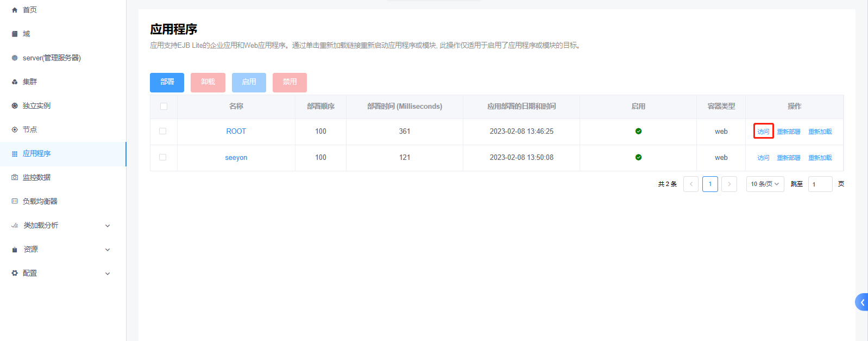The image size is (868, 341).
Task: Go to previous page arrow
Action: tap(691, 184)
